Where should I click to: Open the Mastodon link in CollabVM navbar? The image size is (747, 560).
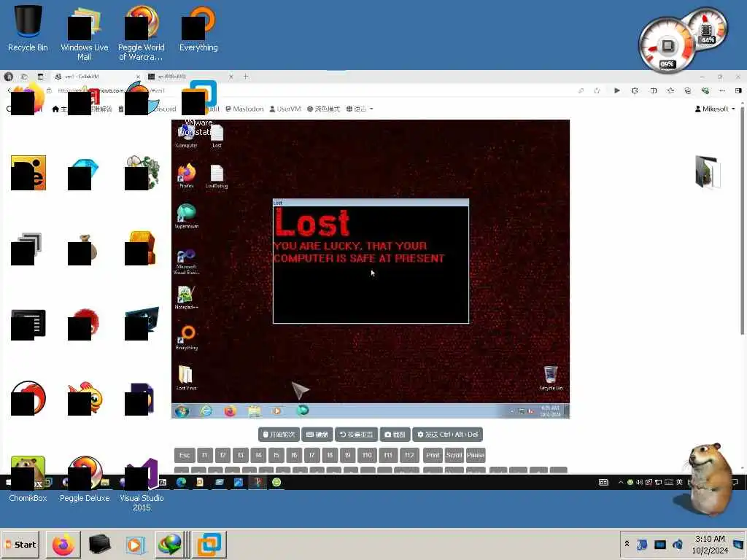244,109
